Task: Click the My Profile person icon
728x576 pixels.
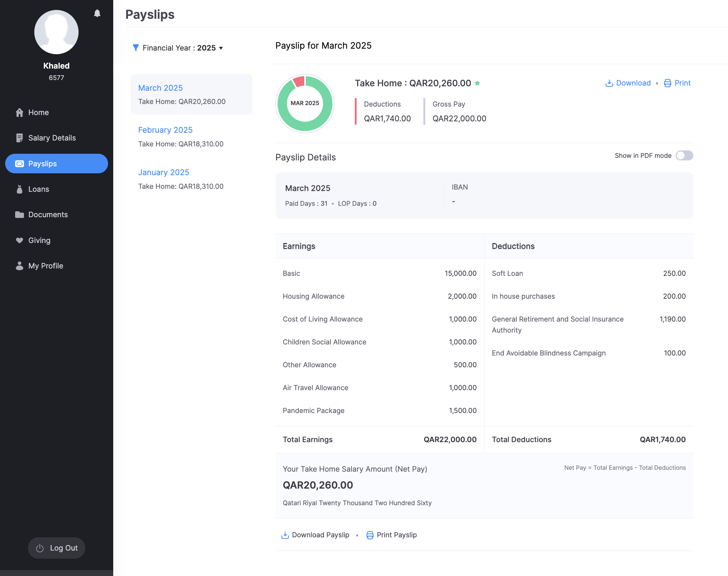Action: pyautogui.click(x=20, y=266)
